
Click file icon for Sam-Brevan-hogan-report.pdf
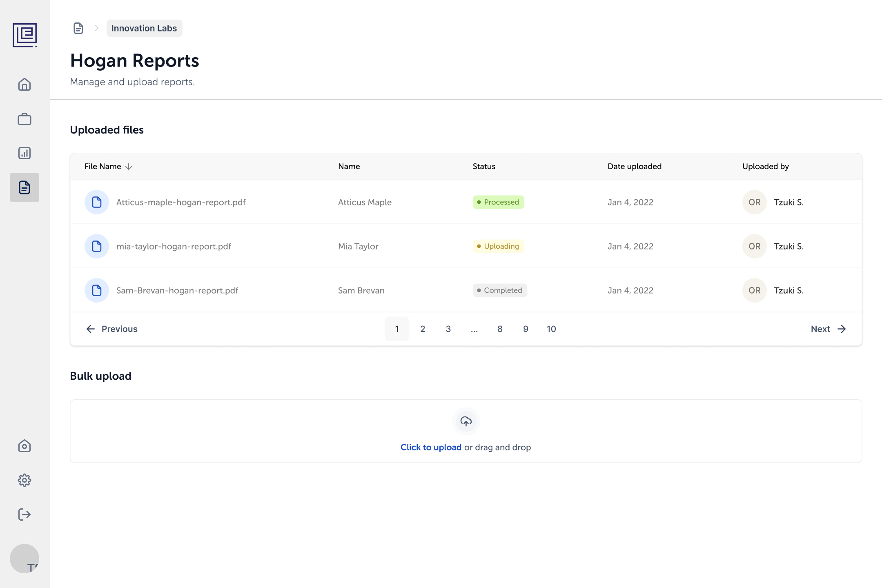point(97,290)
